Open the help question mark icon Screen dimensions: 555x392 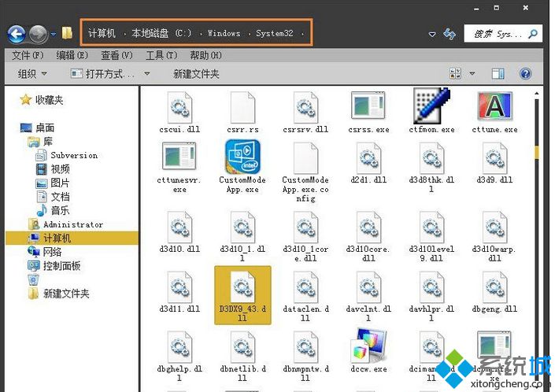(x=525, y=73)
